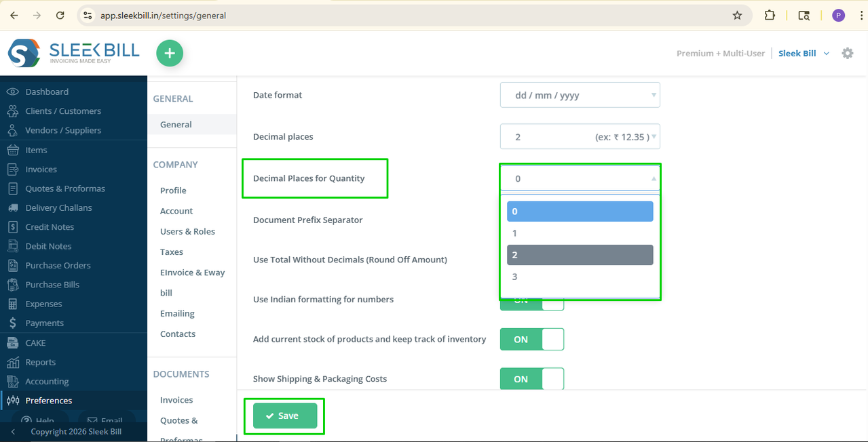Toggle Use Indian formatting for numbers switch

click(532, 304)
